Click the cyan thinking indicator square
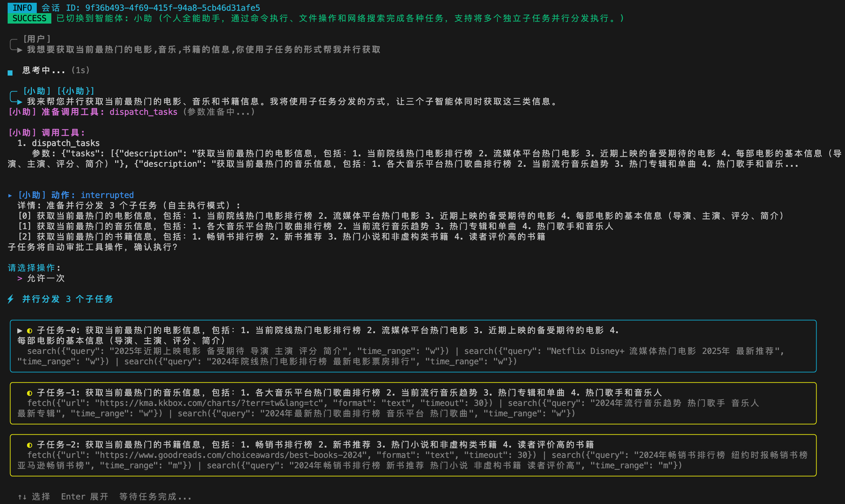 10,72
